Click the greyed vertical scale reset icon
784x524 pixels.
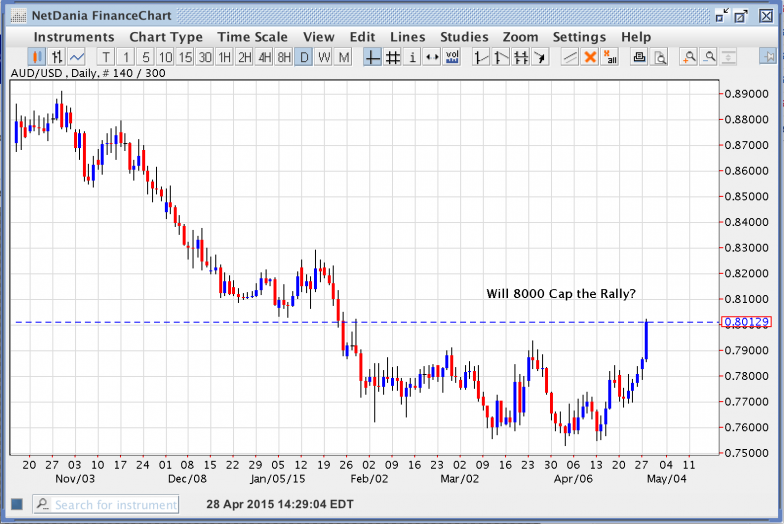[x=728, y=57]
